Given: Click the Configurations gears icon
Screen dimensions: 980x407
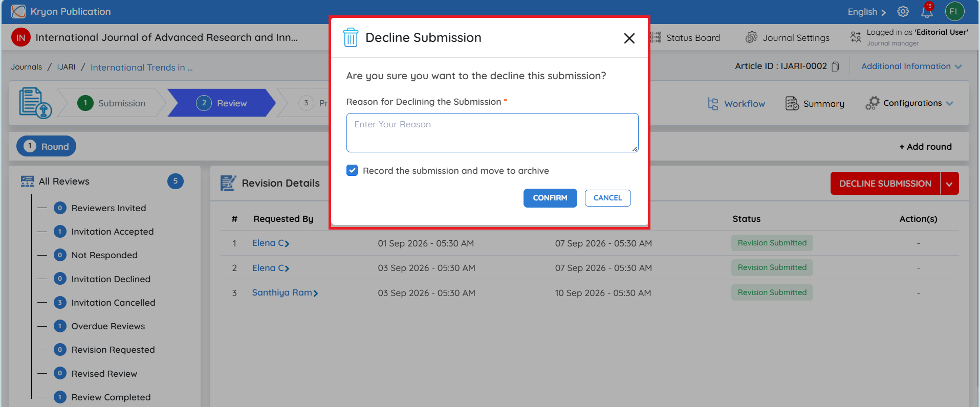Looking at the screenshot, I should coord(872,103).
